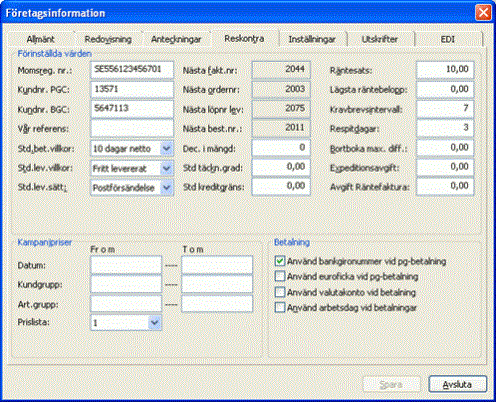Click the Avsluta button
Image resolution: width=496 pixels, height=402 pixels.
[457, 384]
